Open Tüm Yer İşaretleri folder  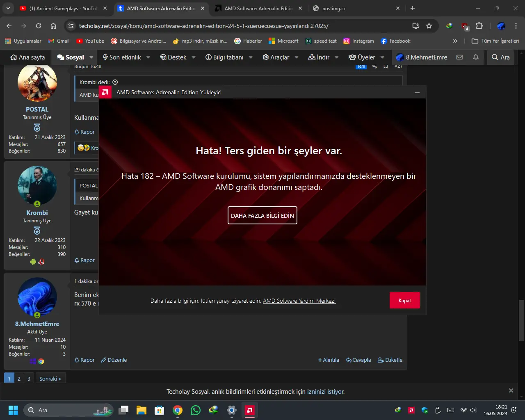495,41
